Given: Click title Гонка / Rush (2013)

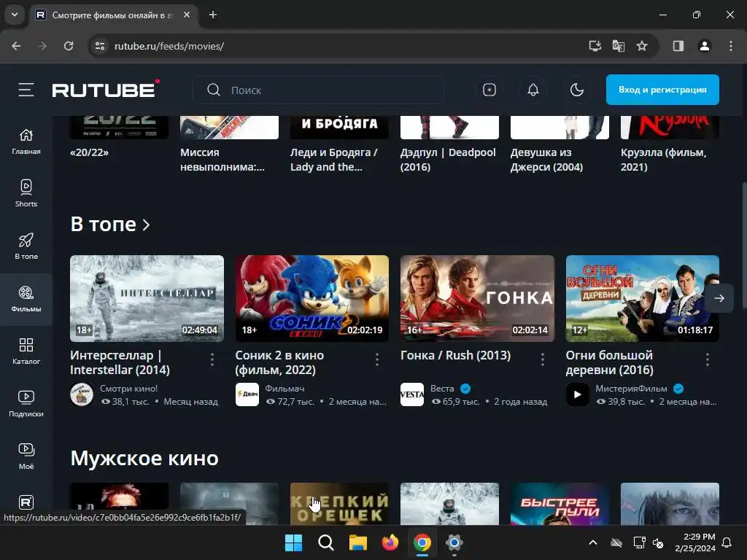Looking at the screenshot, I should (455, 355).
